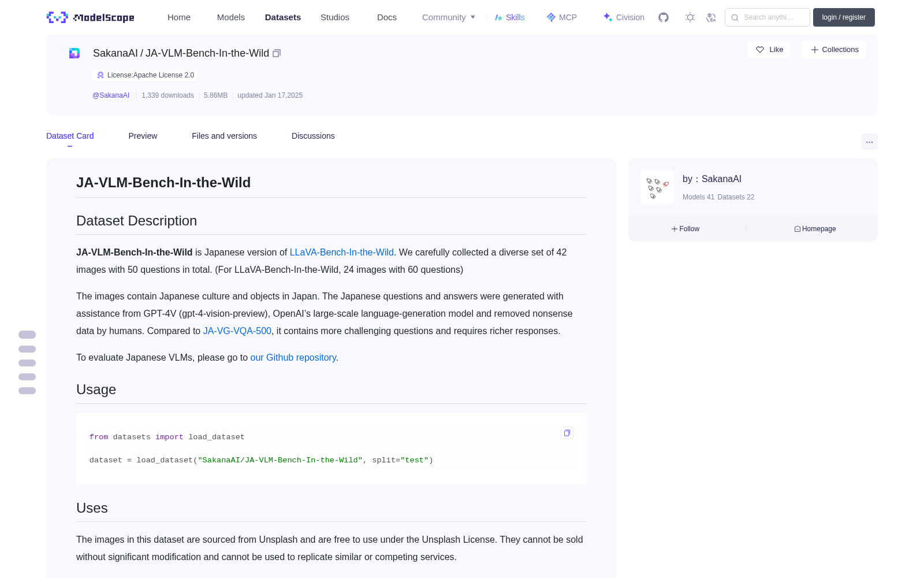Open the LLaVA-Bench-In-the-Wild link

tap(342, 252)
